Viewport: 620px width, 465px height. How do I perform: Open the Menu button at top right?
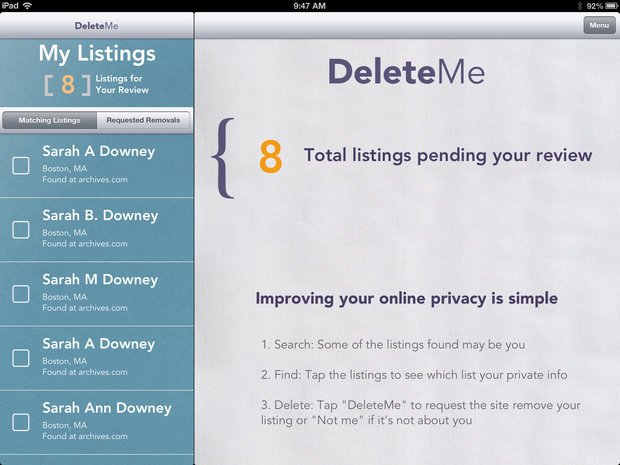click(599, 26)
